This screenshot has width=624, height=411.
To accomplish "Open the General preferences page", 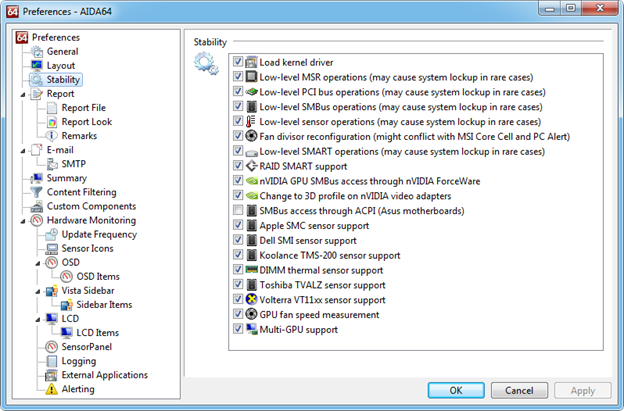I will [62, 52].
